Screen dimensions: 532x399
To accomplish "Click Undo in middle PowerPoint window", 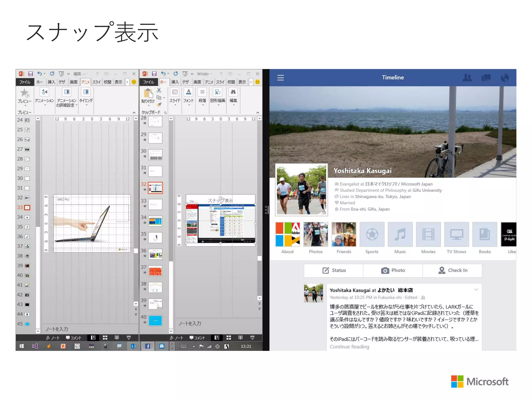I will [163, 74].
